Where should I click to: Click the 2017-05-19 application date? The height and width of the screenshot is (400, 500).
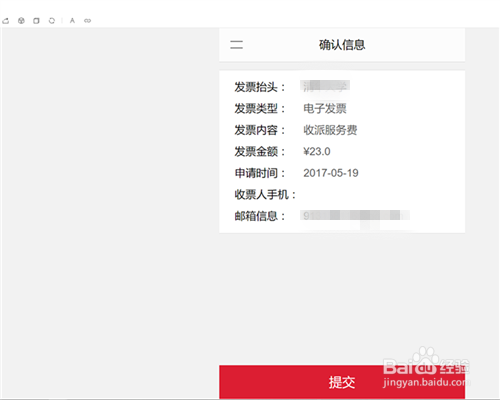[331, 173]
